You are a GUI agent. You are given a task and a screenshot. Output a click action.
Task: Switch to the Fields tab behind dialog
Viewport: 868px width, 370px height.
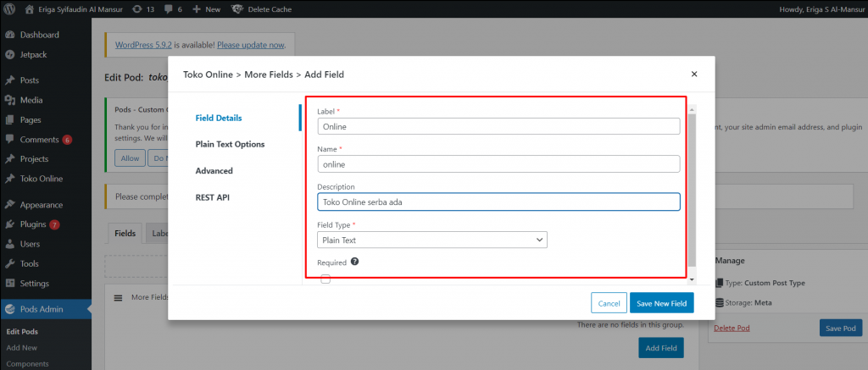click(x=125, y=234)
